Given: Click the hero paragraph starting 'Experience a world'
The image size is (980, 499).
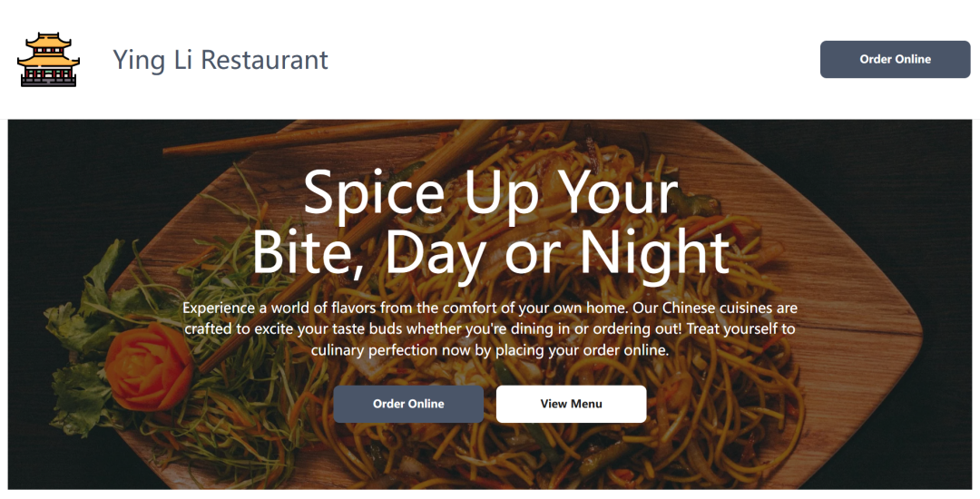Looking at the screenshot, I should [490, 329].
